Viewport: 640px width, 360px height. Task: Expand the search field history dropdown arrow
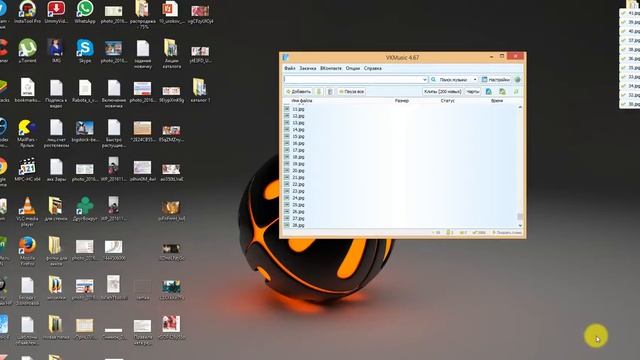(425, 79)
